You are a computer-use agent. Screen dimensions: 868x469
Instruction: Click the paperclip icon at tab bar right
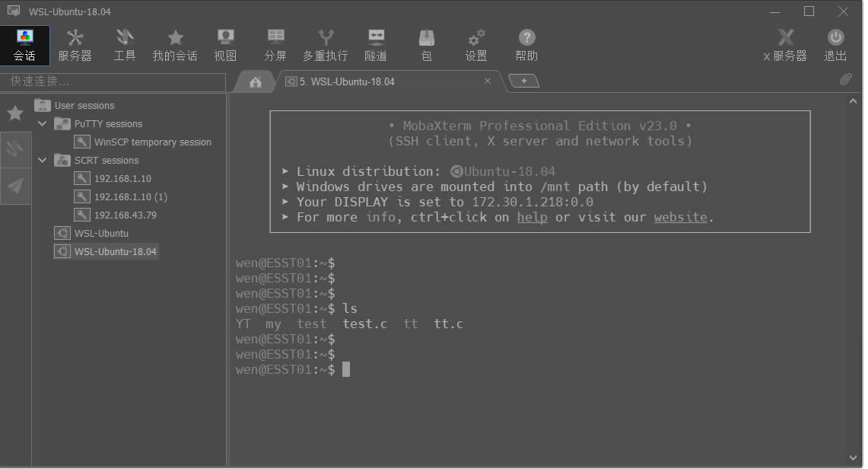pyautogui.click(x=846, y=80)
